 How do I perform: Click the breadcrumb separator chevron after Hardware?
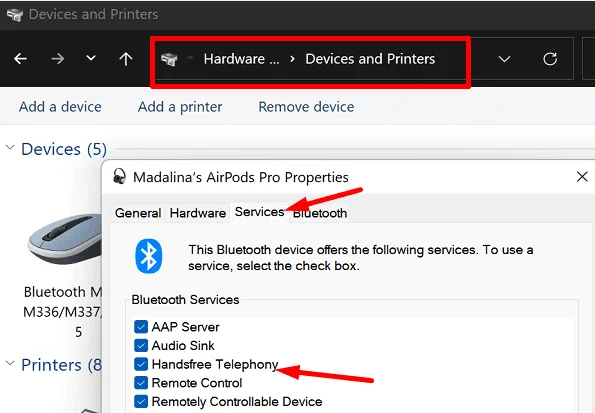(292, 59)
